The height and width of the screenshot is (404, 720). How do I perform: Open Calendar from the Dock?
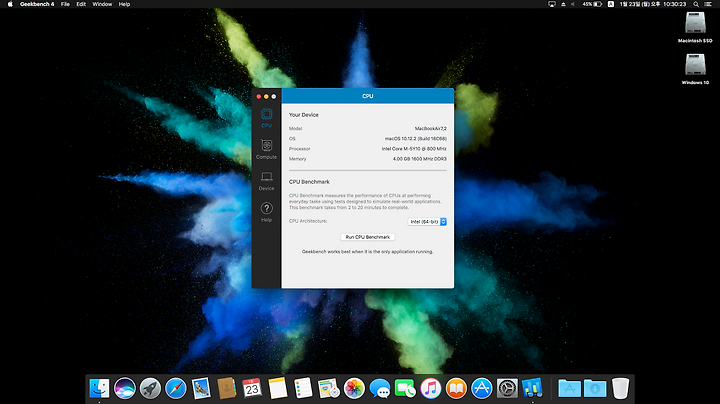point(252,388)
